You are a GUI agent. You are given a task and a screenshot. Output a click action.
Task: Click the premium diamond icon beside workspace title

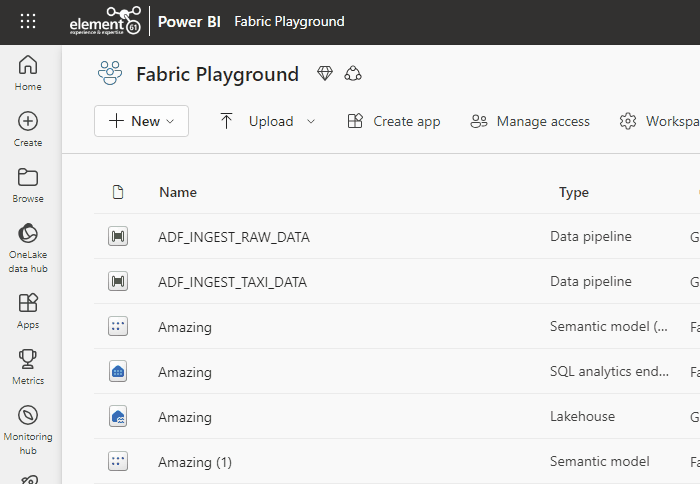(324, 74)
